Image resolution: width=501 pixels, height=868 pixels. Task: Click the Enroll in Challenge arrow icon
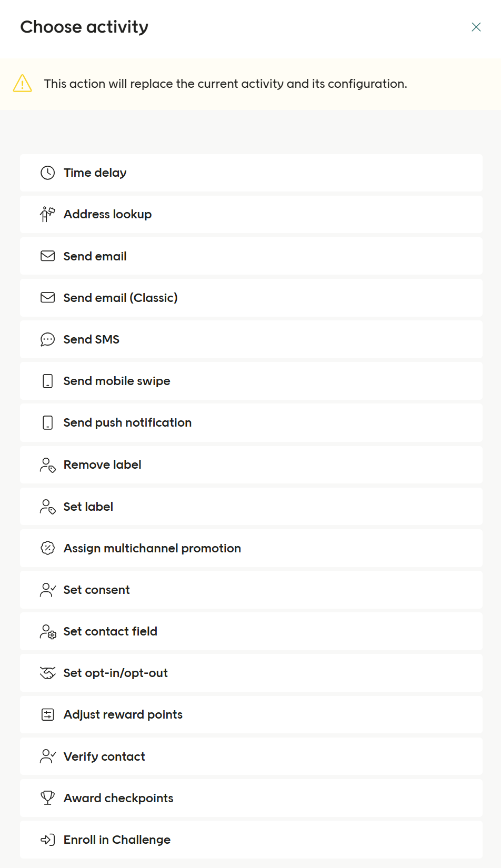pos(47,840)
